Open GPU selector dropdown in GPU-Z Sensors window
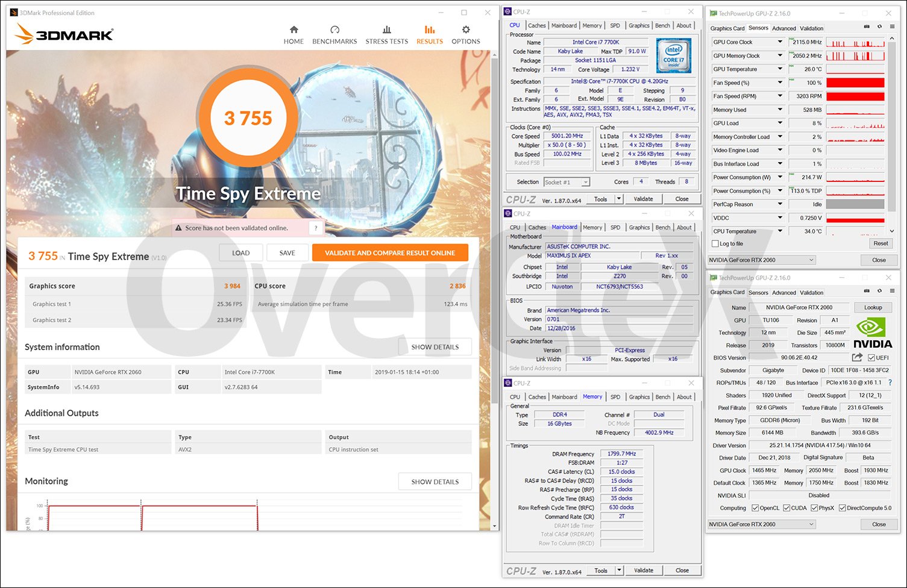The width and height of the screenshot is (907, 588). click(762, 260)
